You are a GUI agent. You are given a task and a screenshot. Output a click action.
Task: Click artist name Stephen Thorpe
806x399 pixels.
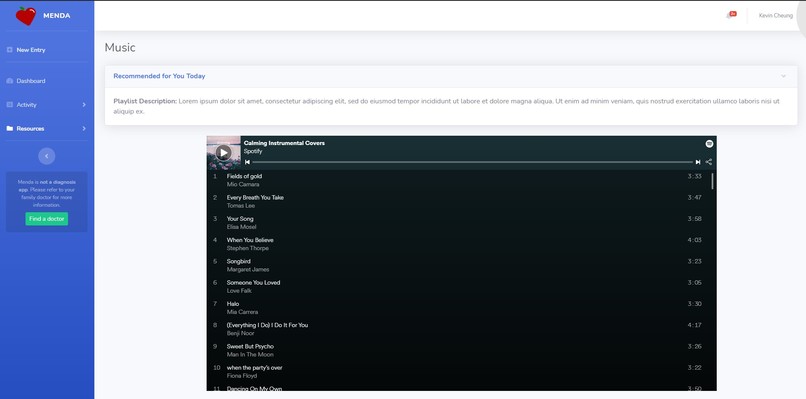tap(247, 248)
